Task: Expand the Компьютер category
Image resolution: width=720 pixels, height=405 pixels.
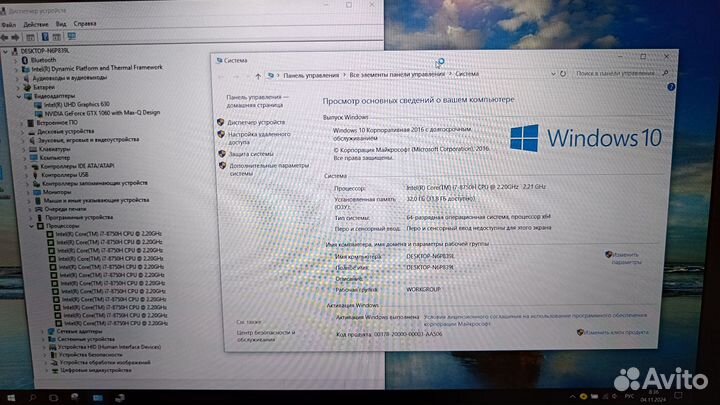Action: pyautogui.click(x=24, y=158)
